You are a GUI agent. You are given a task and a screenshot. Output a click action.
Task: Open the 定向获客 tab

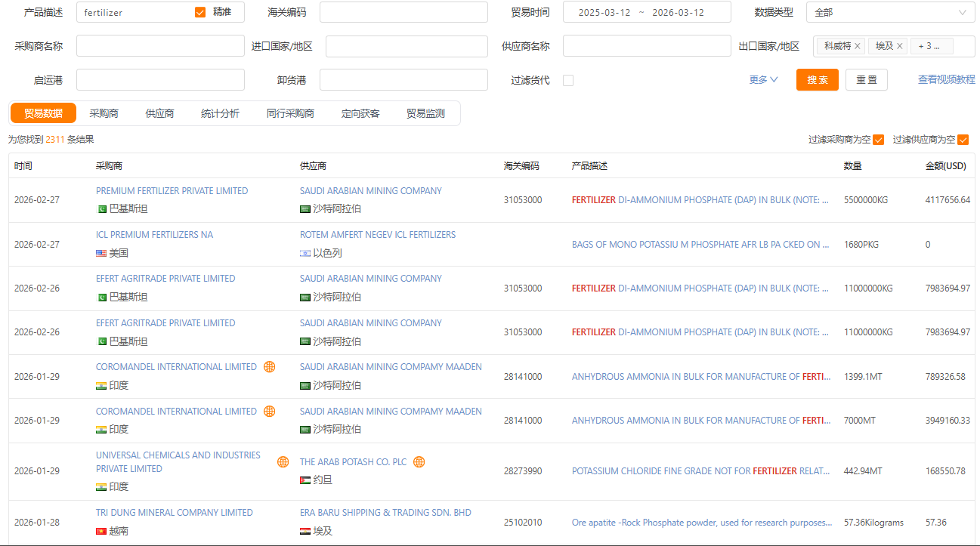pos(360,113)
